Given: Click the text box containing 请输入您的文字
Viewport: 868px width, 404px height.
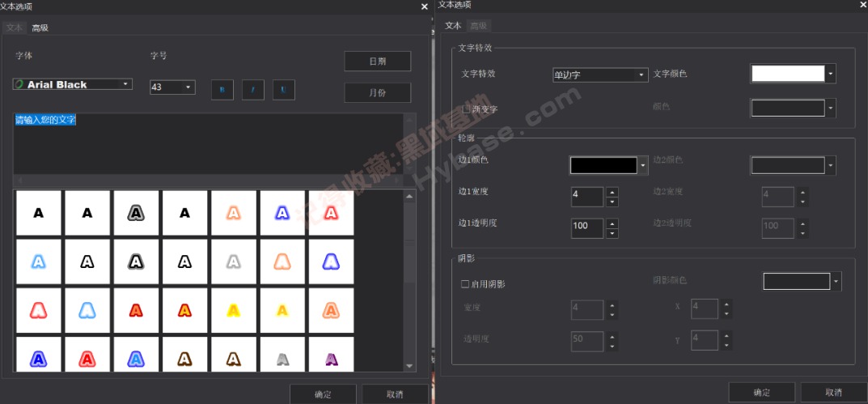Looking at the screenshot, I should point(210,143).
